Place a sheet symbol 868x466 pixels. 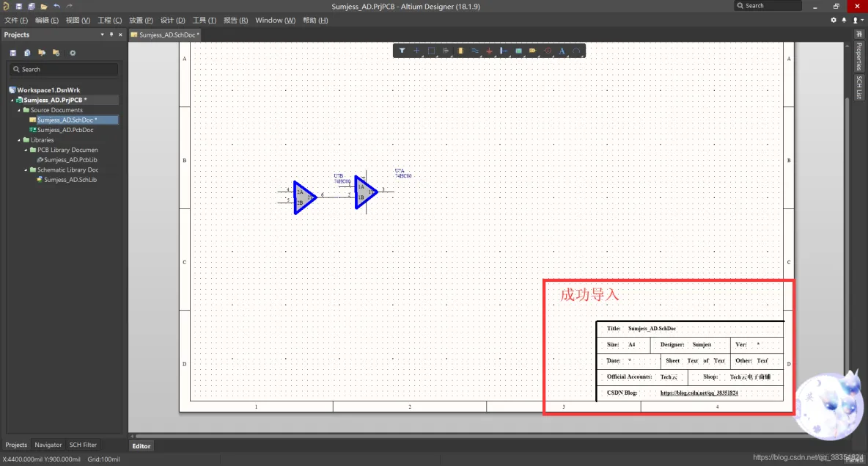519,51
